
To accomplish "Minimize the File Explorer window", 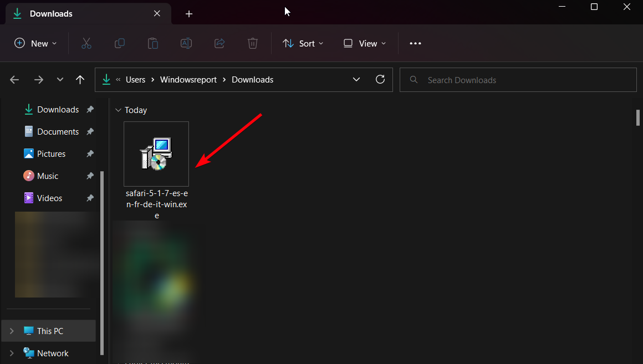I will coord(562,7).
